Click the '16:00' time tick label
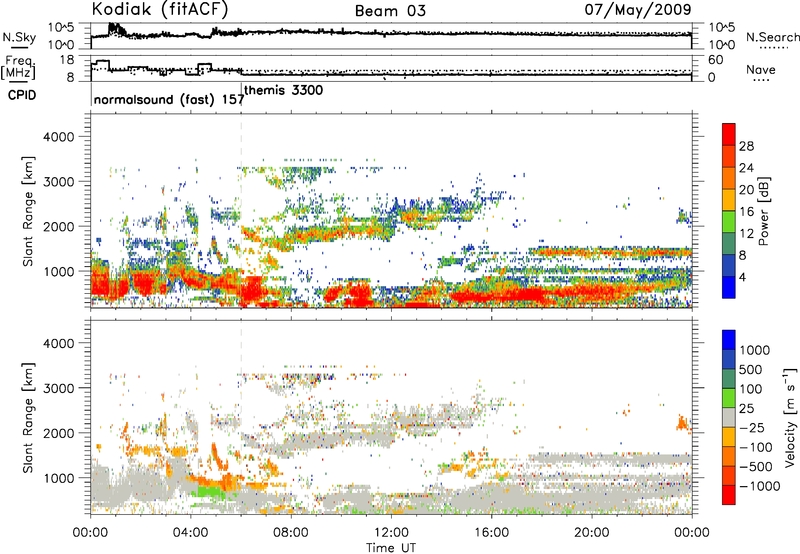This screenshot has width=800, height=554. [491, 533]
